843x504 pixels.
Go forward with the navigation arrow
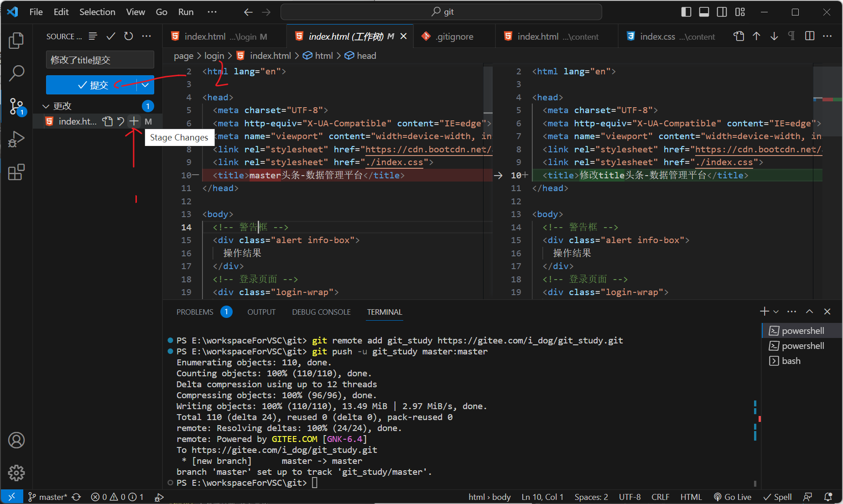(x=266, y=12)
